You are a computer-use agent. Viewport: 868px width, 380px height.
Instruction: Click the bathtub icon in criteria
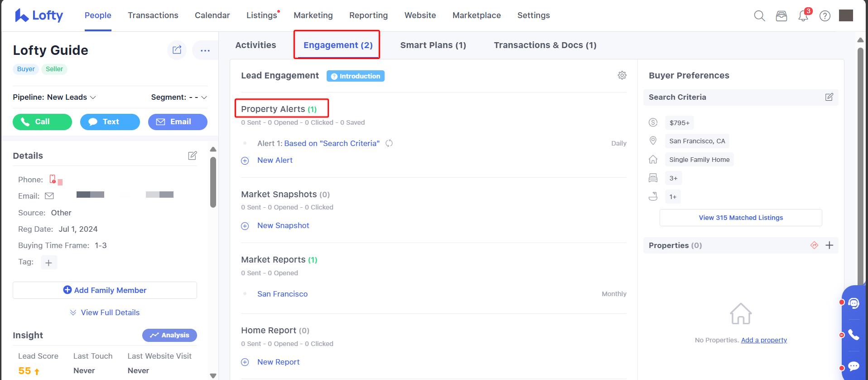(653, 196)
